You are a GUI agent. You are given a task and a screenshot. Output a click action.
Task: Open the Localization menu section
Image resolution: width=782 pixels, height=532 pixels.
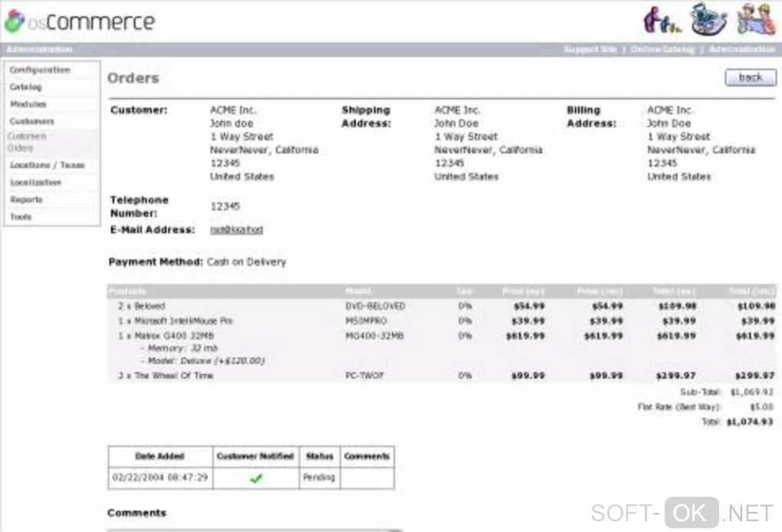click(x=35, y=182)
